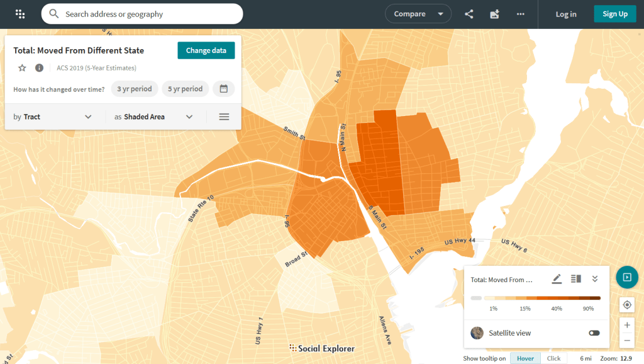The height and width of the screenshot is (364, 644).
Task: Click the share map icon
Action: pyautogui.click(x=469, y=14)
